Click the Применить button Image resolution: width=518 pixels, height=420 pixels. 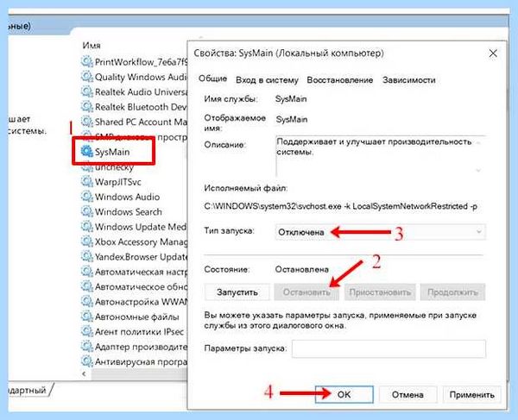click(x=471, y=394)
